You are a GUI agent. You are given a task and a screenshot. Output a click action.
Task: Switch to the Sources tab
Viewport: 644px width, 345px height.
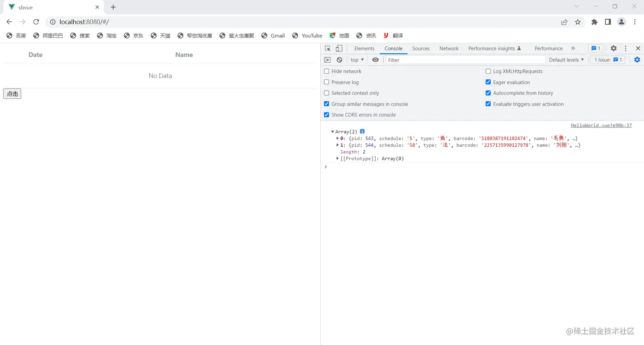click(x=421, y=48)
